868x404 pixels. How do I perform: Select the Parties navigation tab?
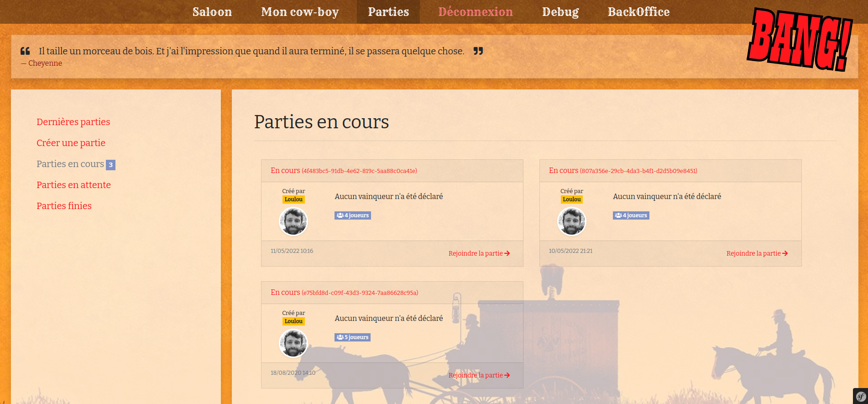[x=388, y=12]
